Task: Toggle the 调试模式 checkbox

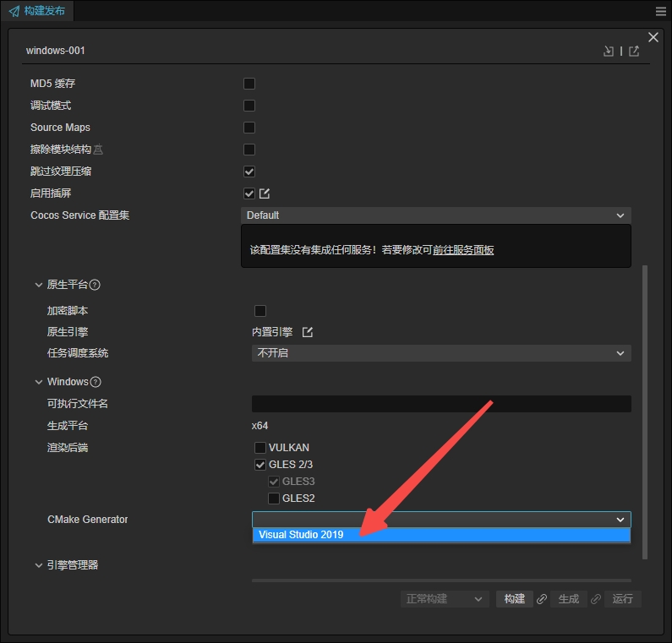Action: click(249, 106)
